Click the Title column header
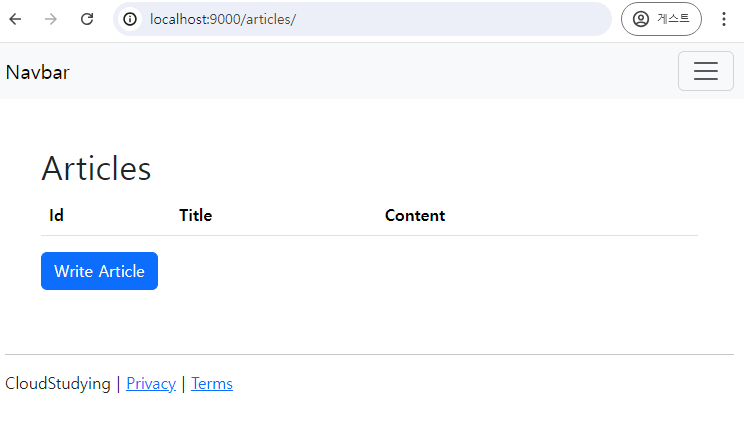Screen dimensions: 744x424 coord(195,215)
